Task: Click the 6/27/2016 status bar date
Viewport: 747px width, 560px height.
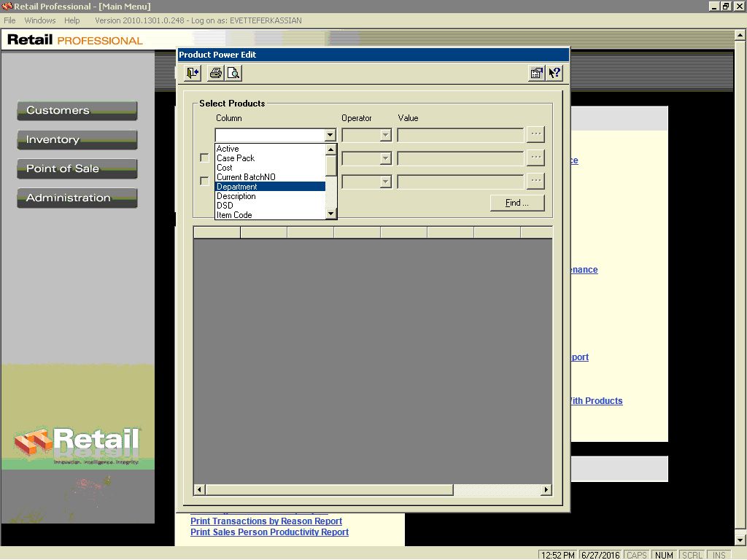Action: 601,555
